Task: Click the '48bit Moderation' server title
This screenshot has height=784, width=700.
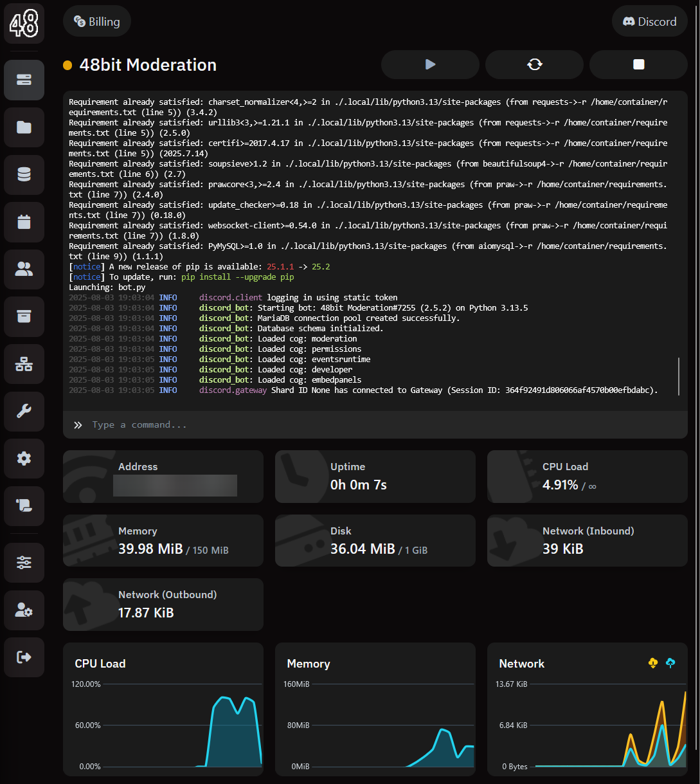Action: tap(148, 65)
